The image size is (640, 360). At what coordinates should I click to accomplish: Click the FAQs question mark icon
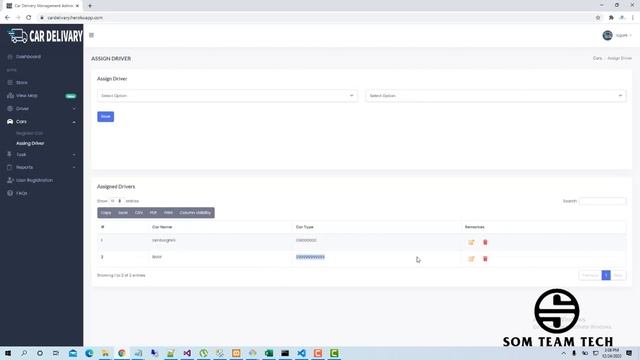(10, 193)
